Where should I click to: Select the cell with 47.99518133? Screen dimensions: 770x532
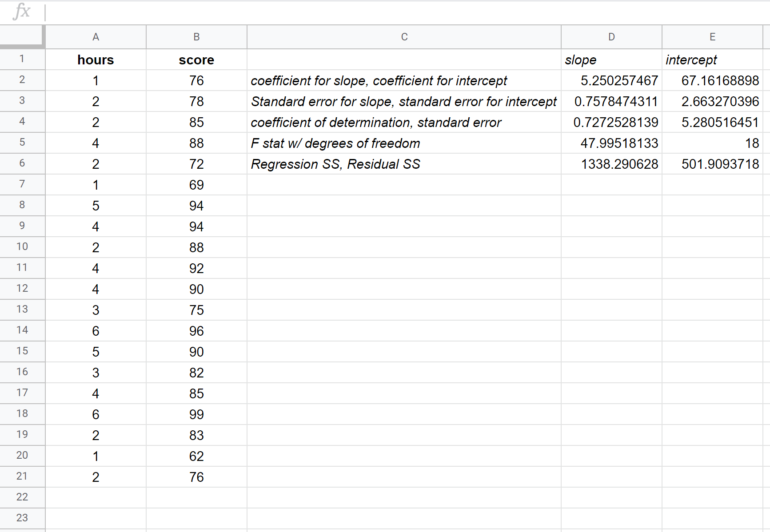[611, 143]
